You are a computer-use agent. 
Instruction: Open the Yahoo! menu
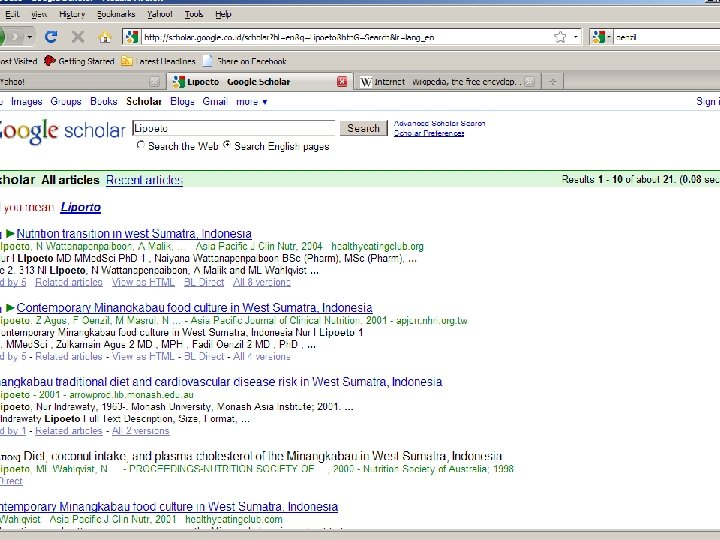(159, 14)
